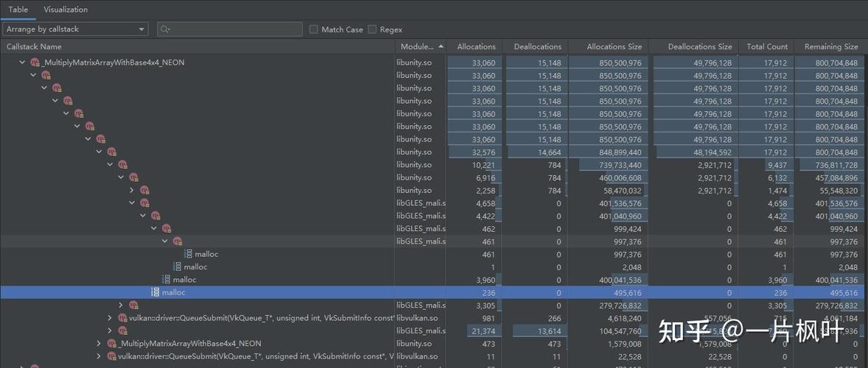
Task: Click the 739,733,440 allocations size cell
Action: coord(609,165)
